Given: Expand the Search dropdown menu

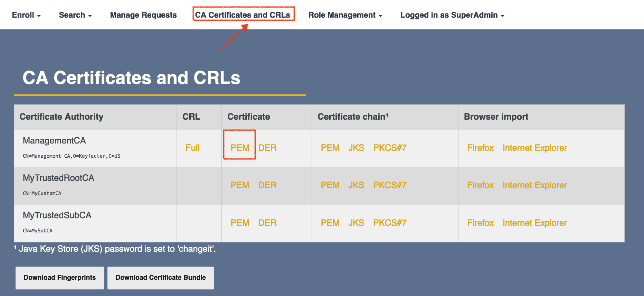Looking at the screenshot, I should pyautogui.click(x=75, y=15).
